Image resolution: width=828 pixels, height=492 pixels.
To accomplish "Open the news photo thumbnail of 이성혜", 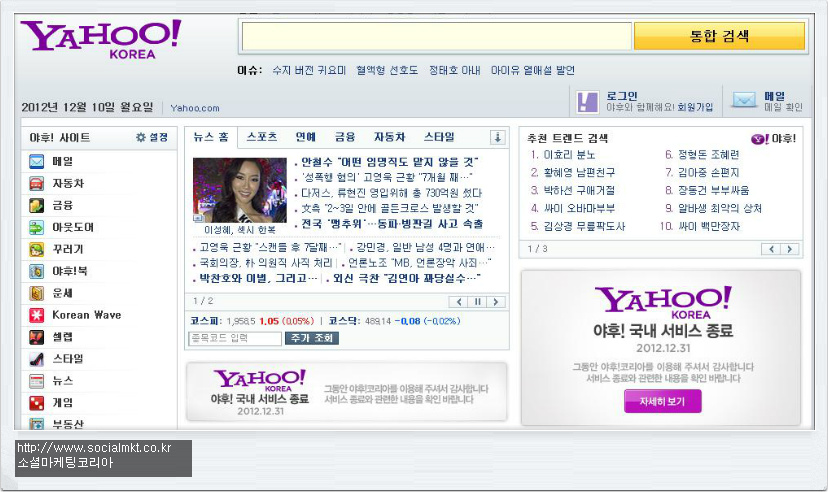I will click(x=240, y=190).
